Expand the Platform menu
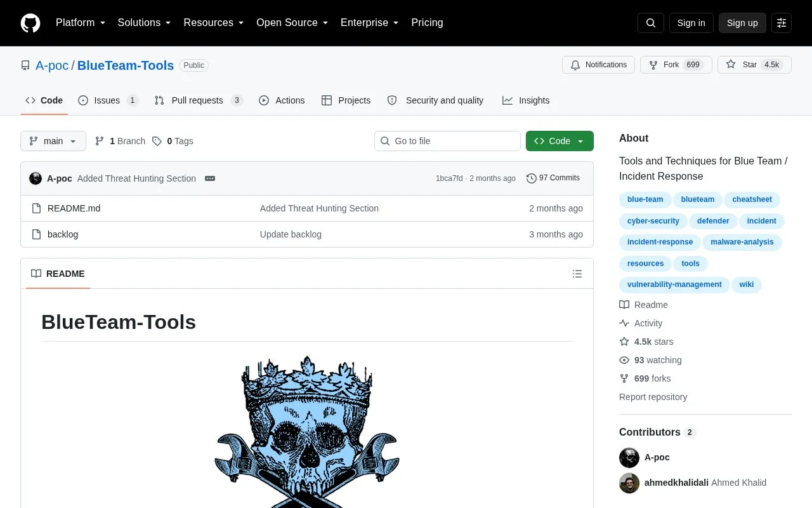Viewport: 812px width, 508px height. pos(81,23)
